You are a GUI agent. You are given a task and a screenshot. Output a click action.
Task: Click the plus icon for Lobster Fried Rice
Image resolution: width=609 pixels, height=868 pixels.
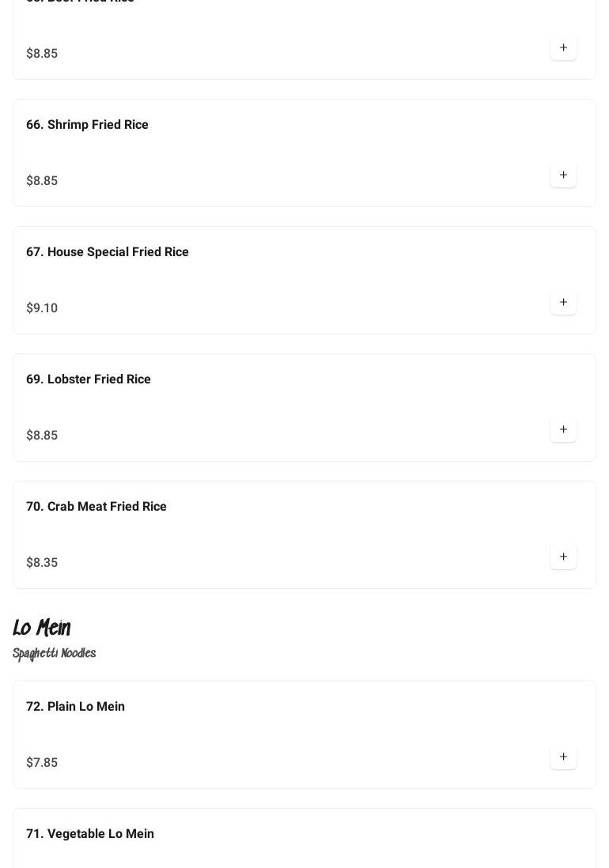(563, 429)
